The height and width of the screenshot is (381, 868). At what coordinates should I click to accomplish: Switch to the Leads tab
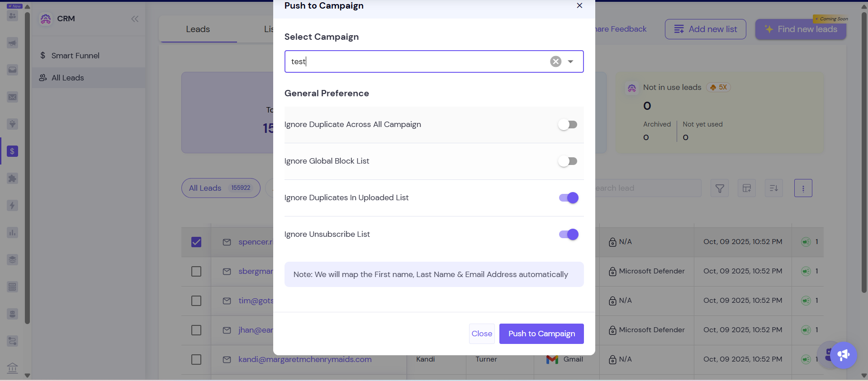coord(198,29)
